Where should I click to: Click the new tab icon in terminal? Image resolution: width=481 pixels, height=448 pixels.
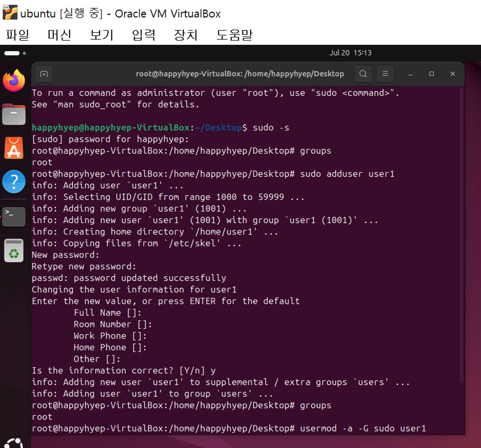click(x=44, y=74)
